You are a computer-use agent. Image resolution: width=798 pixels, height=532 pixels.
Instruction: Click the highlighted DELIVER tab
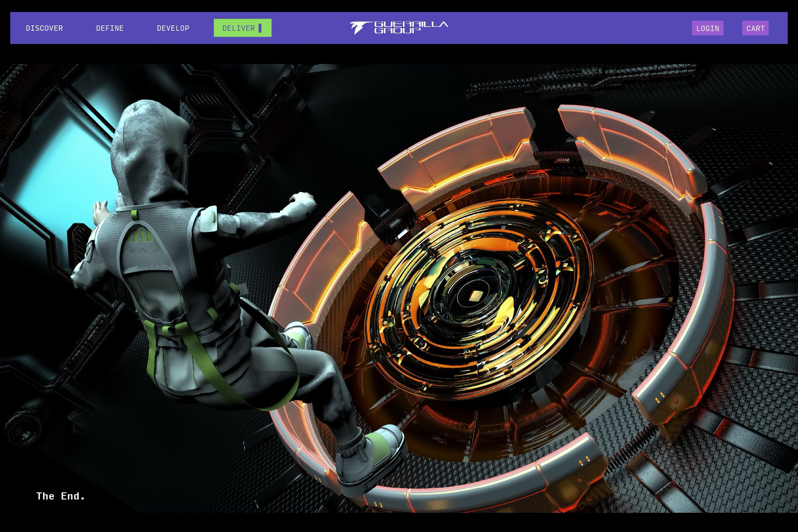pos(239,28)
